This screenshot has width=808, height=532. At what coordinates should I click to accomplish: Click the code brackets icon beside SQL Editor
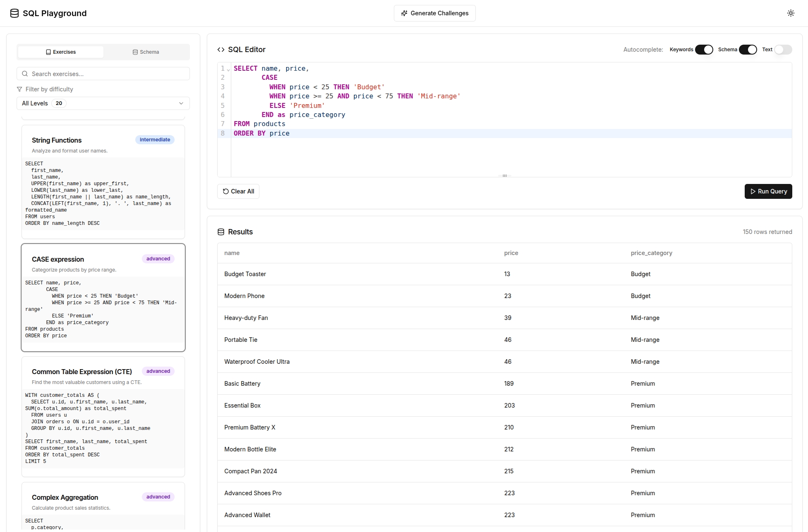click(221, 50)
